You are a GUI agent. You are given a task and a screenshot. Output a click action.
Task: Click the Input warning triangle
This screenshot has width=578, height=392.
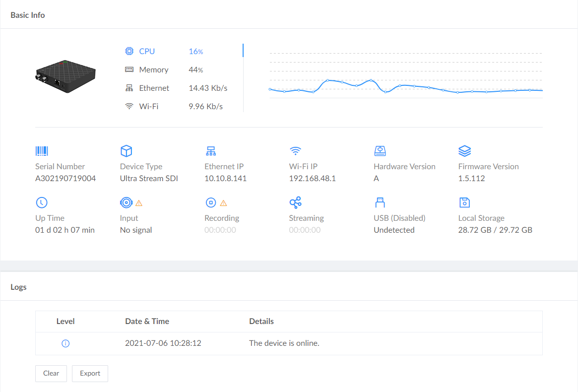pyautogui.click(x=139, y=203)
